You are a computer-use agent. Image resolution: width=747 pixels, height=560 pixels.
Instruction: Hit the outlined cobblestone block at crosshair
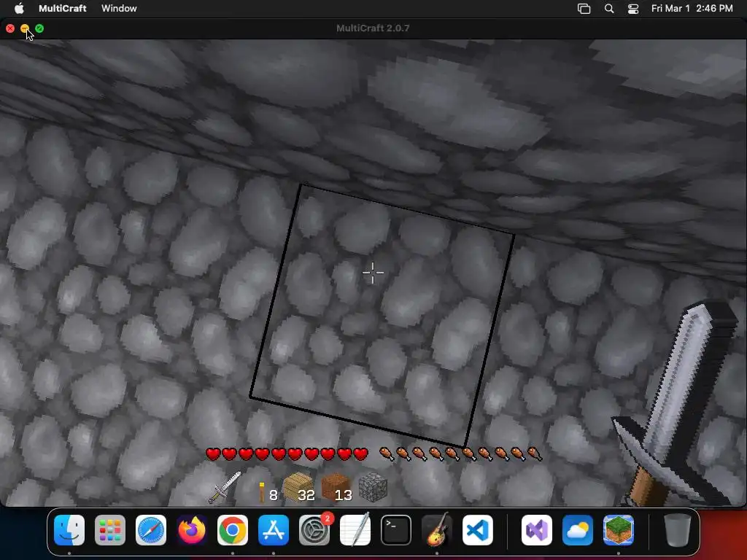[x=373, y=273]
